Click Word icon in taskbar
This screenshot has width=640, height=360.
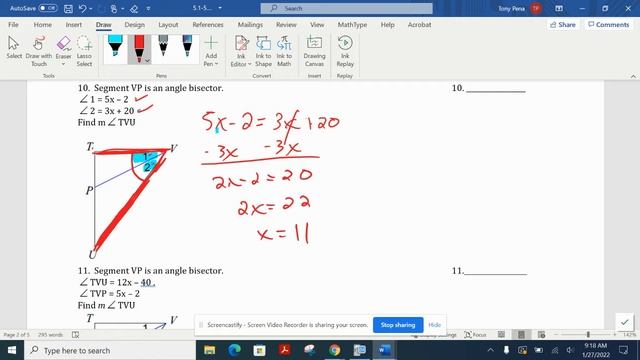pyautogui.click(x=384, y=350)
